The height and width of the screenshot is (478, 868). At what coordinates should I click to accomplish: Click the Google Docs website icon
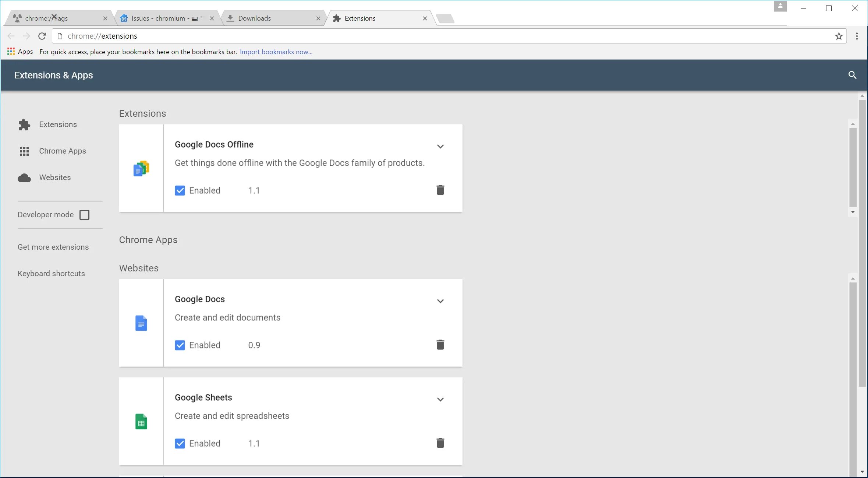(x=141, y=323)
